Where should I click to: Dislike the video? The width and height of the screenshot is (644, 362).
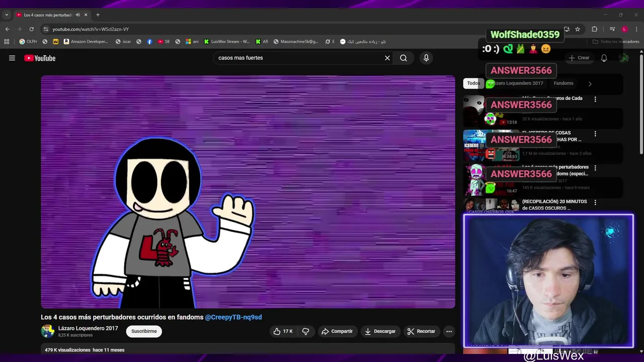tap(305, 331)
